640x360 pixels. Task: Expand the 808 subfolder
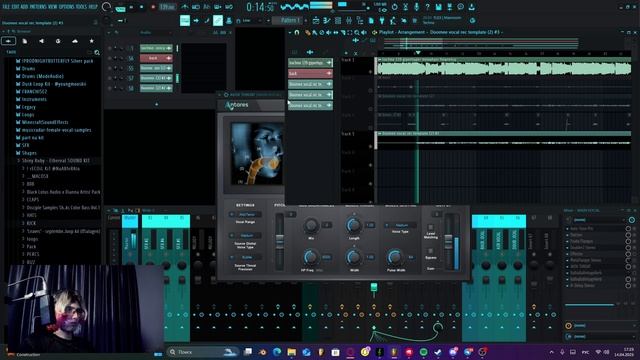tap(30, 184)
